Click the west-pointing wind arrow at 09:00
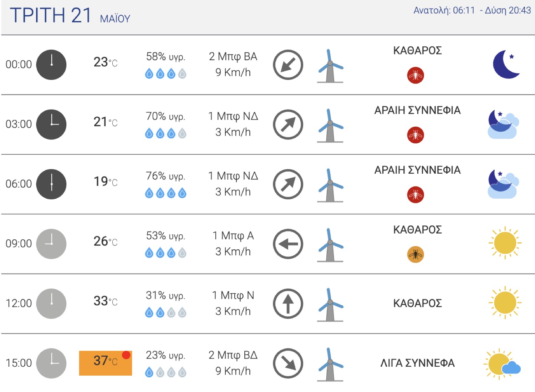Viewport: 535px width, 392px height. click(x=288, y=244)
